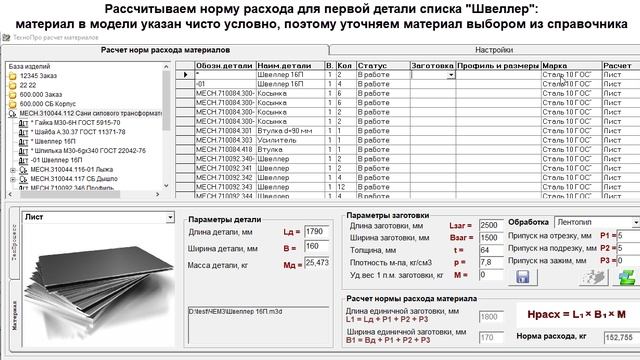Click the Ширина детали B field 160
Viewport: 640px width, 360px height.
pyautogui.click(x=317, y=247)
